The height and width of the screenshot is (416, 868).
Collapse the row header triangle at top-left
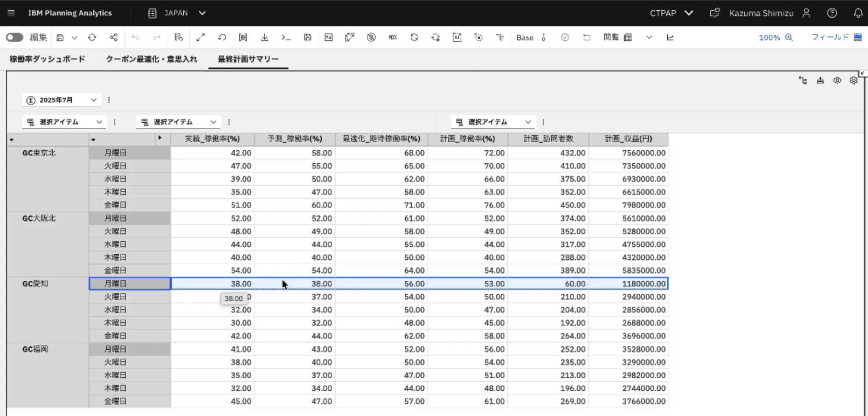tap(11, 140)
